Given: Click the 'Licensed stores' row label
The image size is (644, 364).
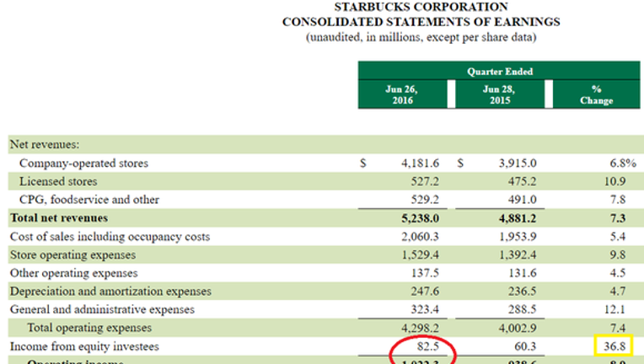Looking at the screenshot, I should pyautogui.click(x=58, y=181).
